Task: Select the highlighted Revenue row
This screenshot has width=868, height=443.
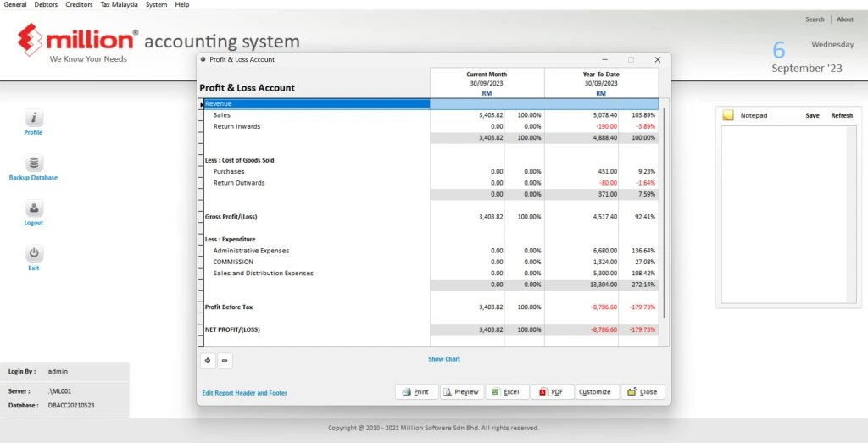Action: click(315, 103)
